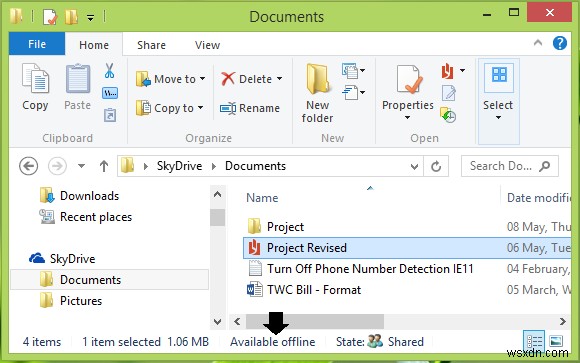Click the Cut scissors icon
Screen dimensions: 580x363
[x=109, y=70]
